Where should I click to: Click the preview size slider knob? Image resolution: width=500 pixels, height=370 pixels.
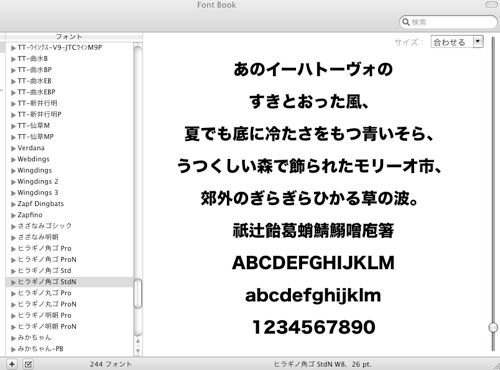tap(493, 327)
